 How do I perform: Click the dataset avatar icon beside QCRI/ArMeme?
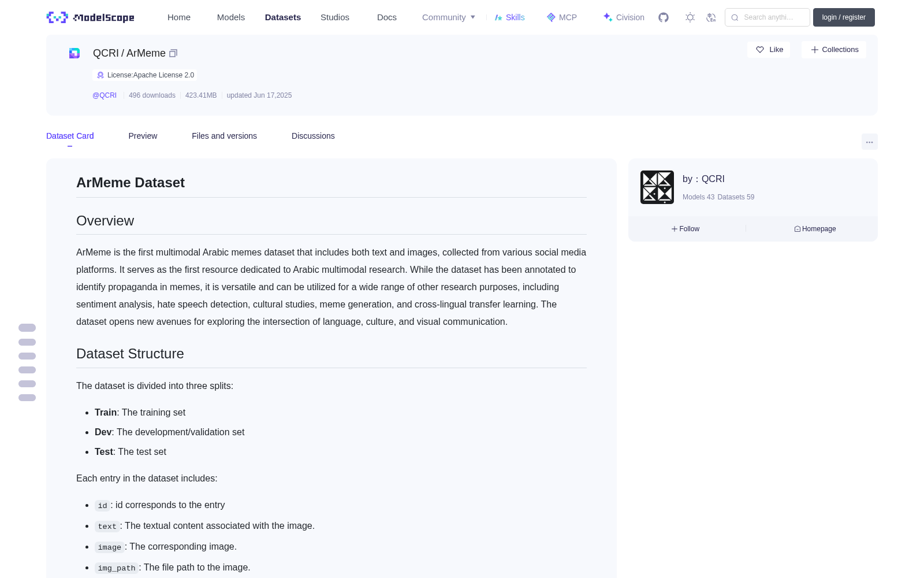coord(74,53)
